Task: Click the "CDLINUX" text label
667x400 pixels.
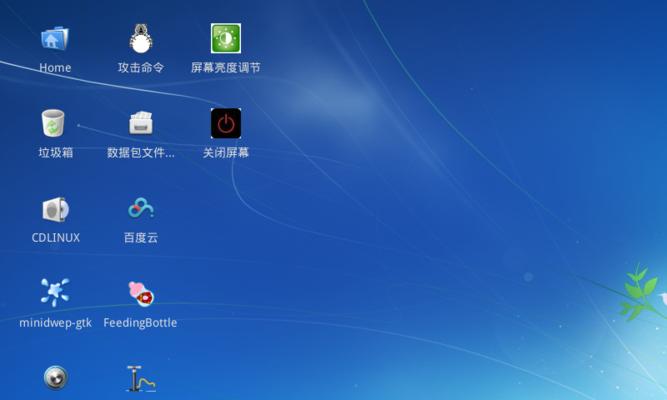Action: coord(55,238)
